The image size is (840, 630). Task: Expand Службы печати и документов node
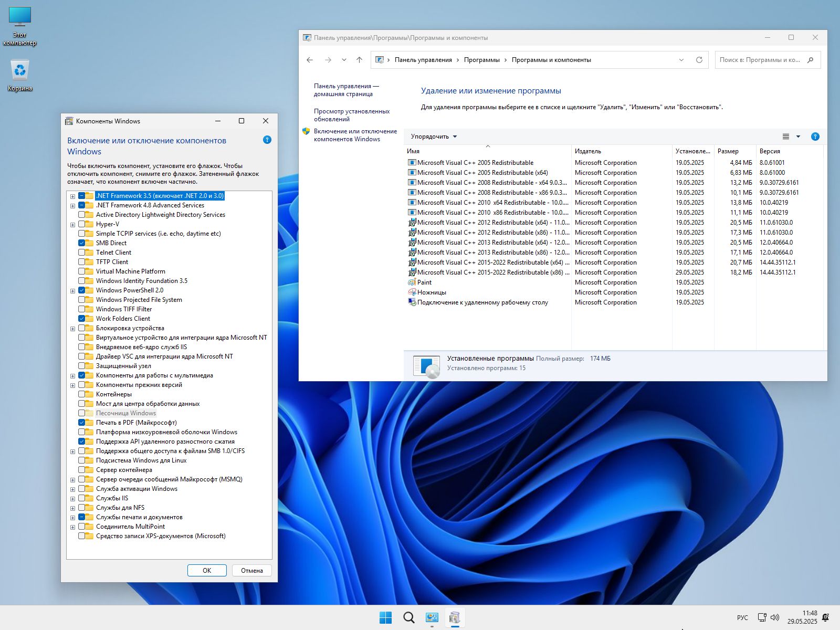pos(73,517)
